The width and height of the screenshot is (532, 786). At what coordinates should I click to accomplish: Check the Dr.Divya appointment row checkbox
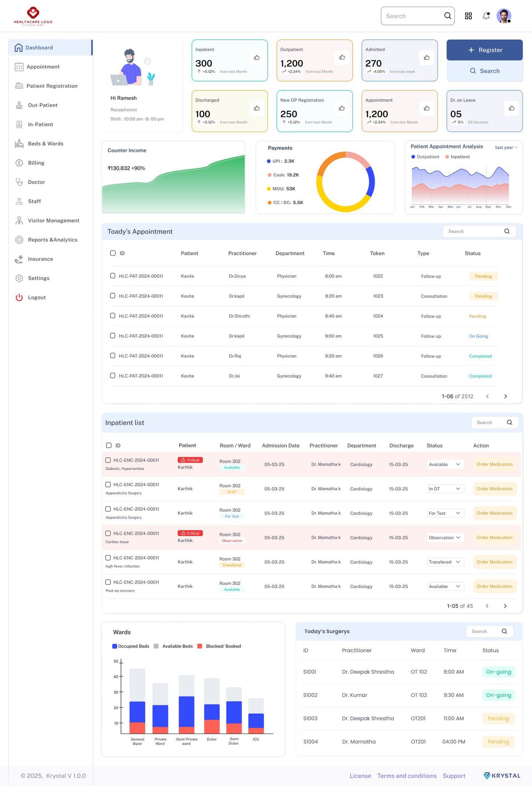click(113, 276)
